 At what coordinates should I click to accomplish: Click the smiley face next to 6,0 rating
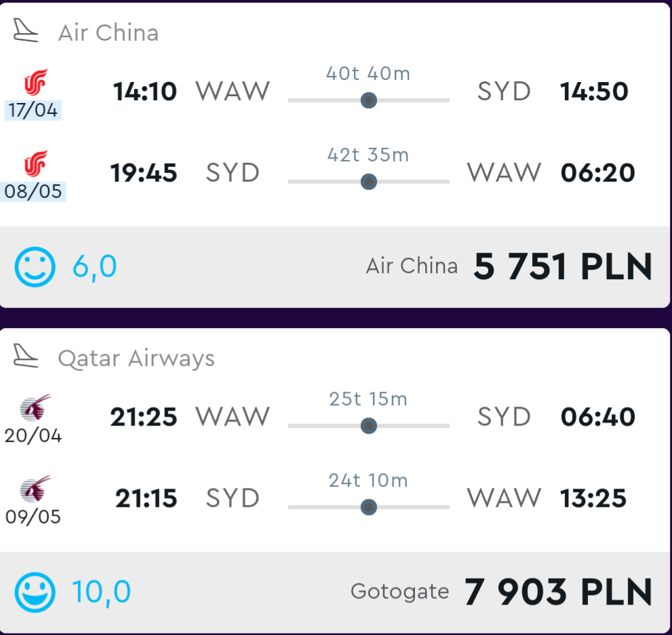(x=35, y=267)
